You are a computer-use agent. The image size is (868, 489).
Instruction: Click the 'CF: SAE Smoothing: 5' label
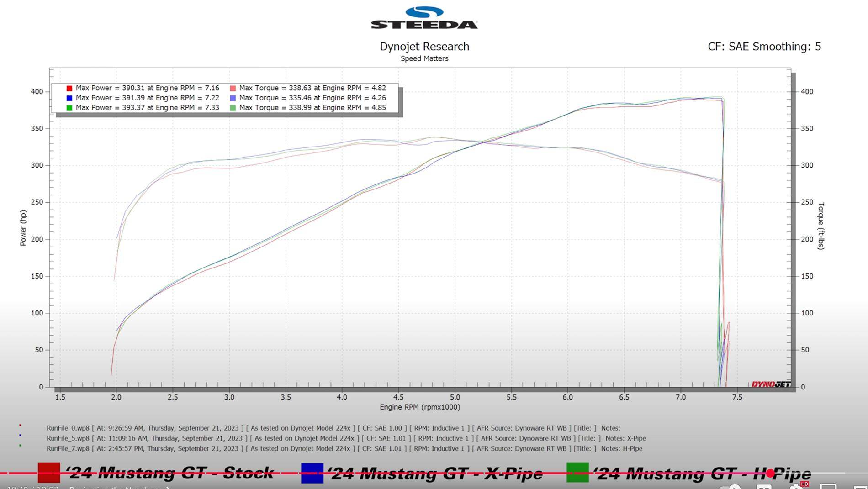[x=764, y=47]
